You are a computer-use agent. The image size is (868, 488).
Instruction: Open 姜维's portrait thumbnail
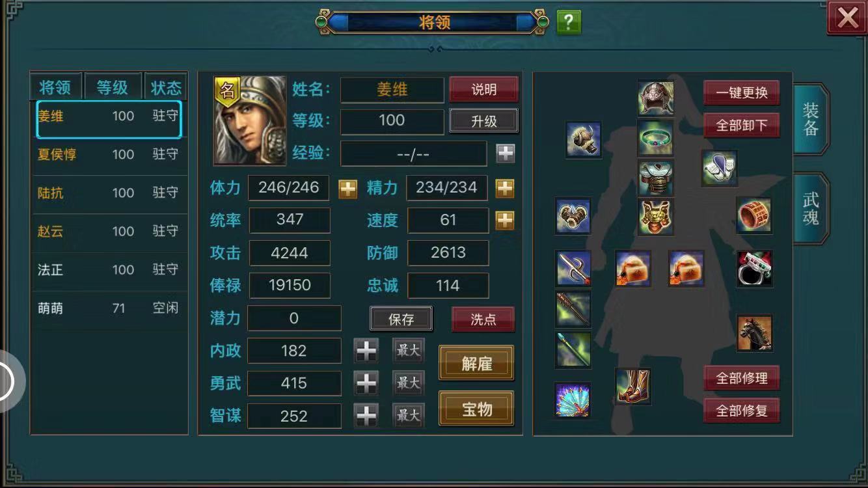[x=250, y=120]
